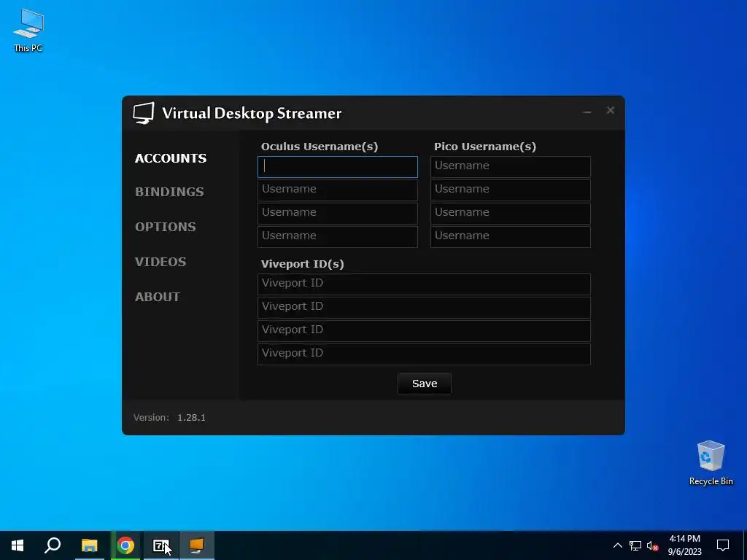Go to the VIDEOS tab
The width and height of the screenshot is (747, 560).
pos(160,262)
